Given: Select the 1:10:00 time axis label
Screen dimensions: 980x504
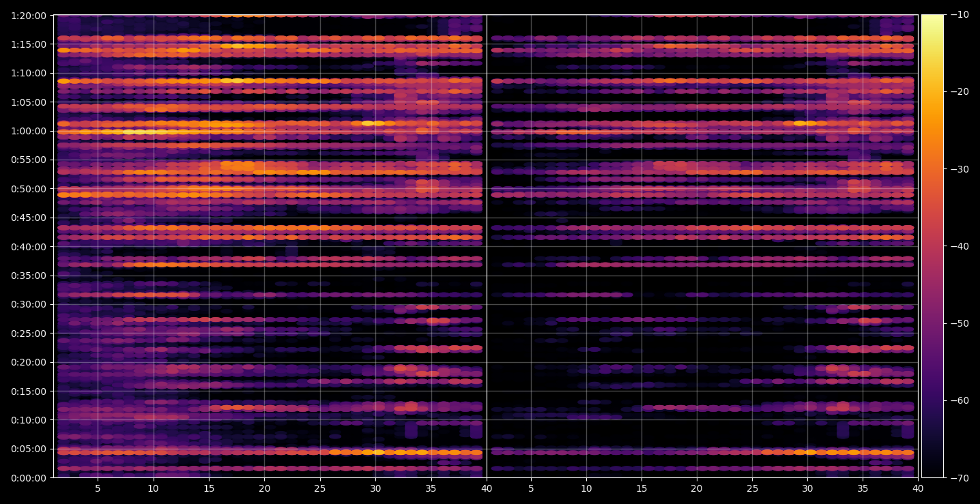Looking at the screenshot, I should (29, 73).
